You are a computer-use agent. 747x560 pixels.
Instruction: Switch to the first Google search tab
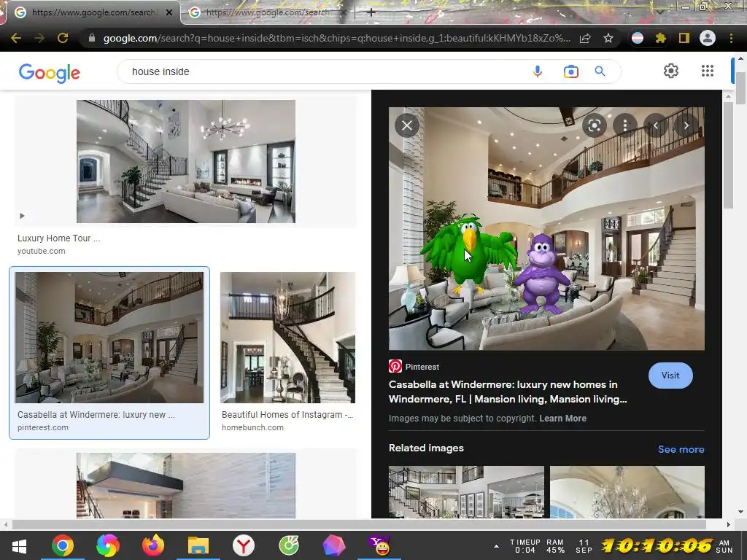90,12
